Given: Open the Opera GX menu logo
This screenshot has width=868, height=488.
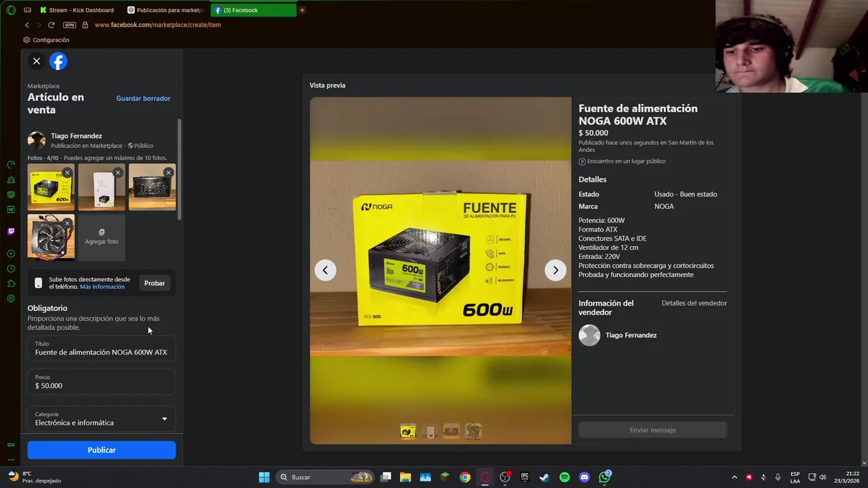Looking at the screenshot, I should pos(11,10).
